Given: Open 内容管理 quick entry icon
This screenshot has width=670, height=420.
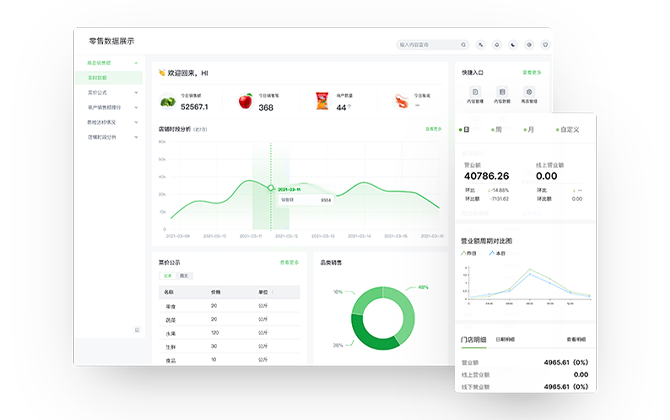Looking at the screenshot, I should (x=473, y=92).
